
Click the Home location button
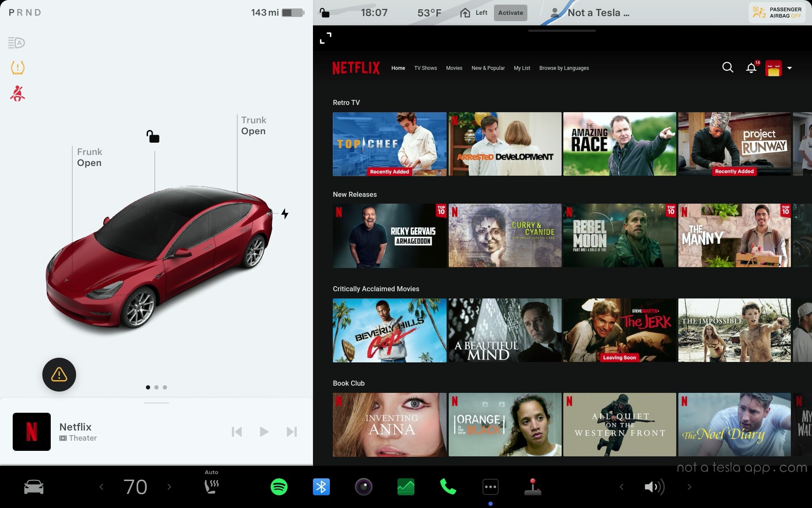pos(466,12)
